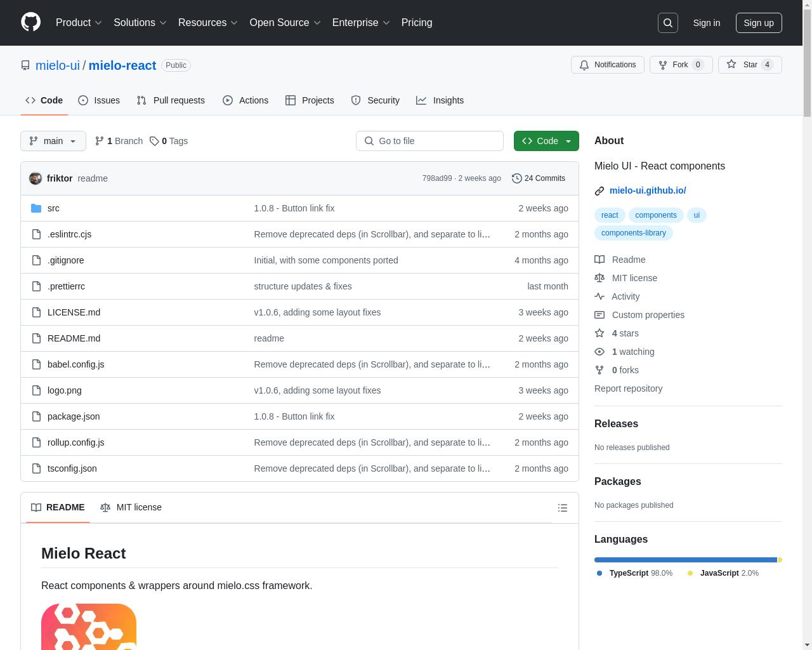Click the JavaScript 2.0% language link

[723, 573]
